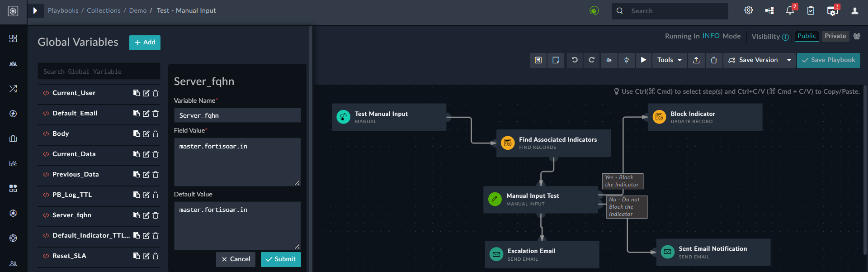Click the top Search box
868x272 pixels.
click(670, 11)
